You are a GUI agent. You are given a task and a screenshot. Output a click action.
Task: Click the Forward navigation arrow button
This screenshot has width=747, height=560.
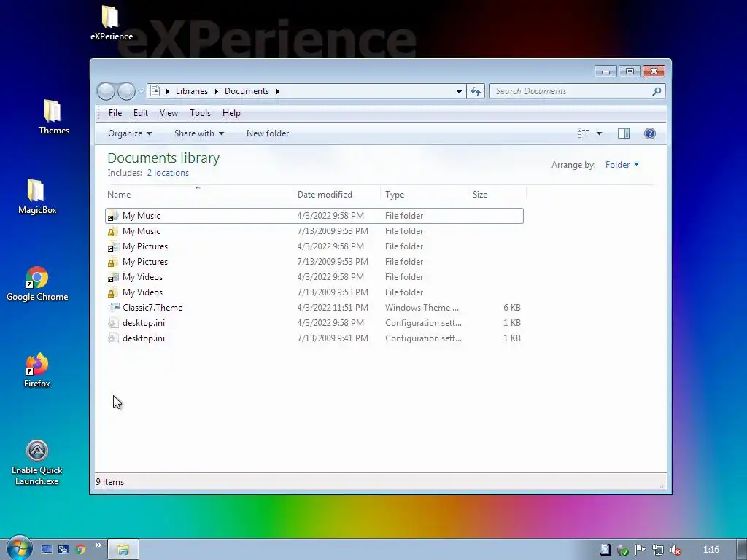pyautogui.click(x=126, y=91)
